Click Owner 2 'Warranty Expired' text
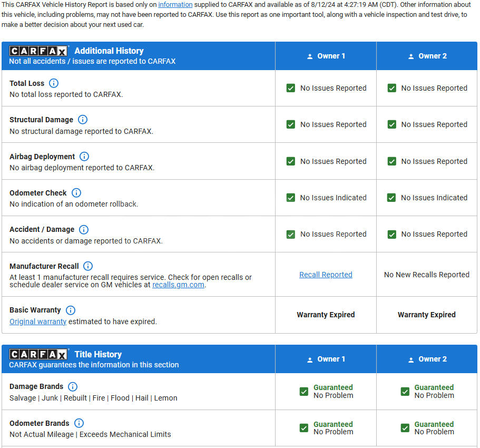The width and height of the screenshot is (480, 448). (427, 315)
